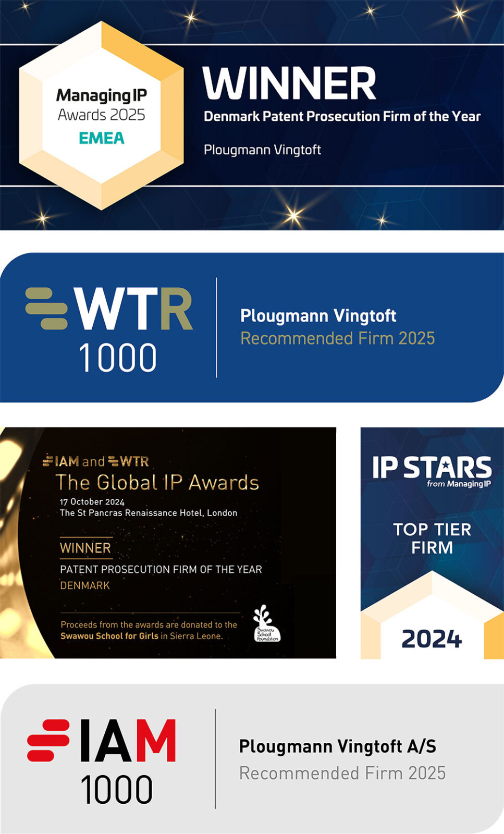504x834 pixels.
Task: Click 'Plougmann Vingtoft' in the WTR banner
Action: [x=318, y=316]
